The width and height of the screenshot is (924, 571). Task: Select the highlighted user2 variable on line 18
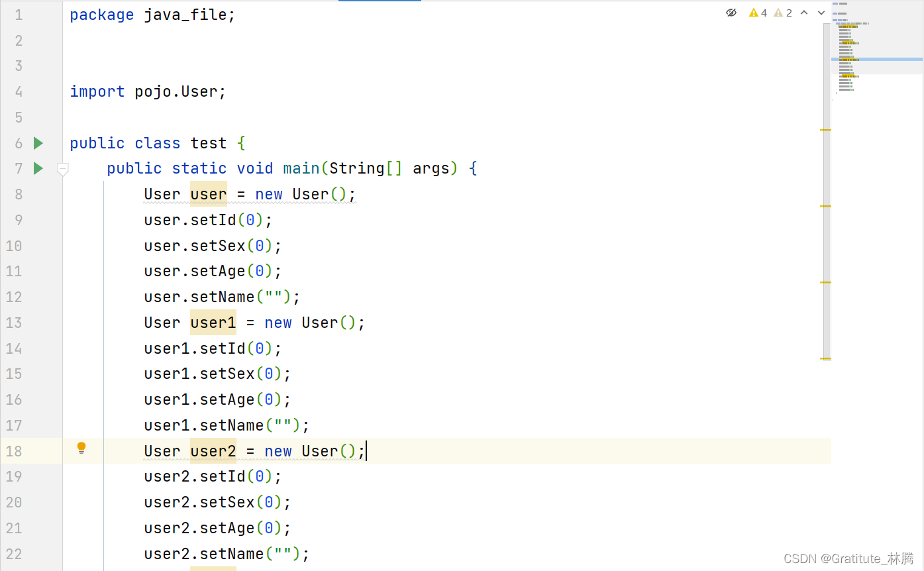213,451
